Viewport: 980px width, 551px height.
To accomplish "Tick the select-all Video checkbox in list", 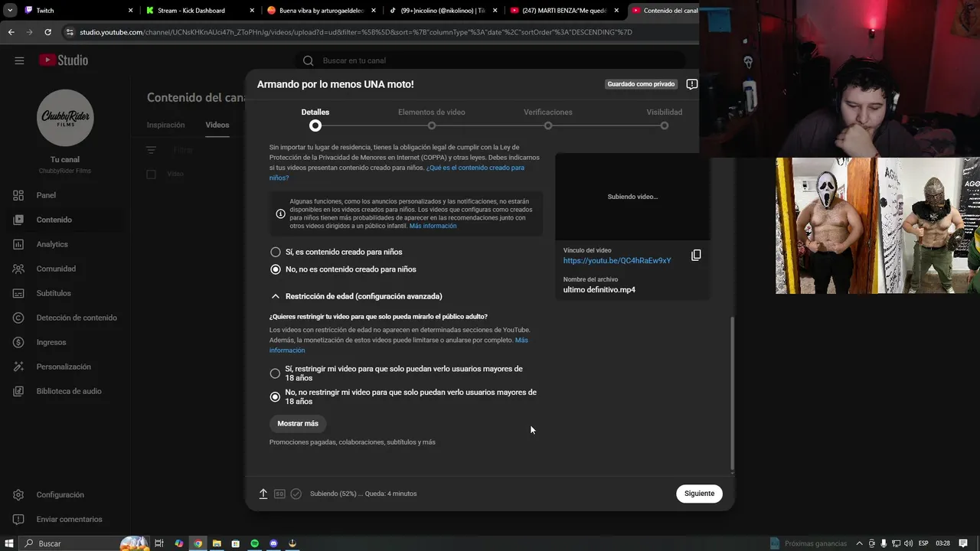I will pyautogui.click(x=151, y=174).
